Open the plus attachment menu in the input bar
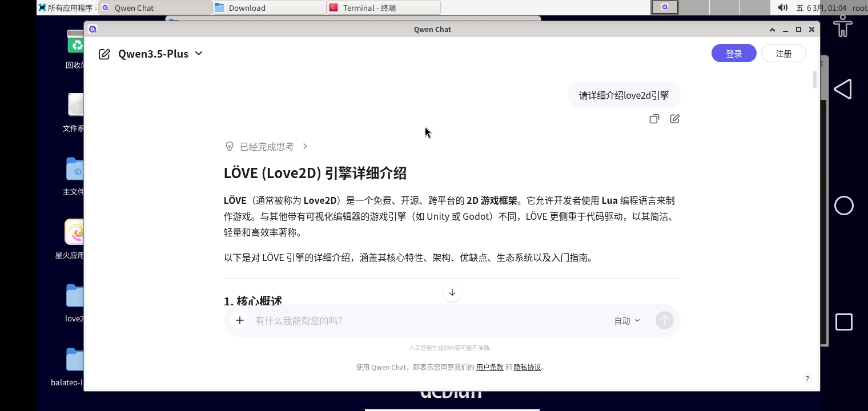Image resolution: width=868 pixels, height=411 pixels. click(240, 320)
